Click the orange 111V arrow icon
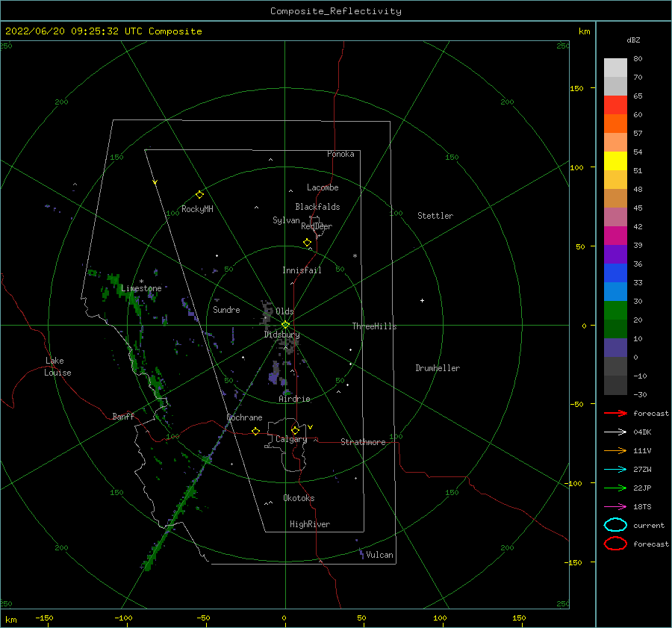This screenshot has height=628, width=672. coord(615,450)
